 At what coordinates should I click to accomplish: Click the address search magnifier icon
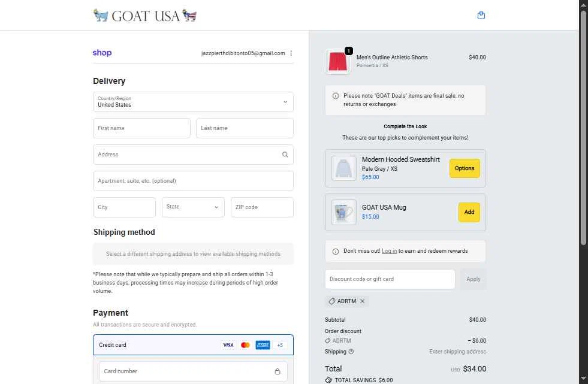285,155
